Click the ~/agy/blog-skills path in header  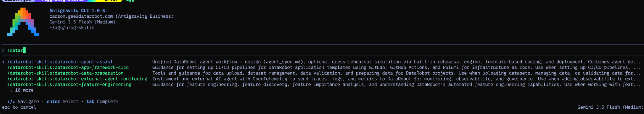tap(72, 28)
